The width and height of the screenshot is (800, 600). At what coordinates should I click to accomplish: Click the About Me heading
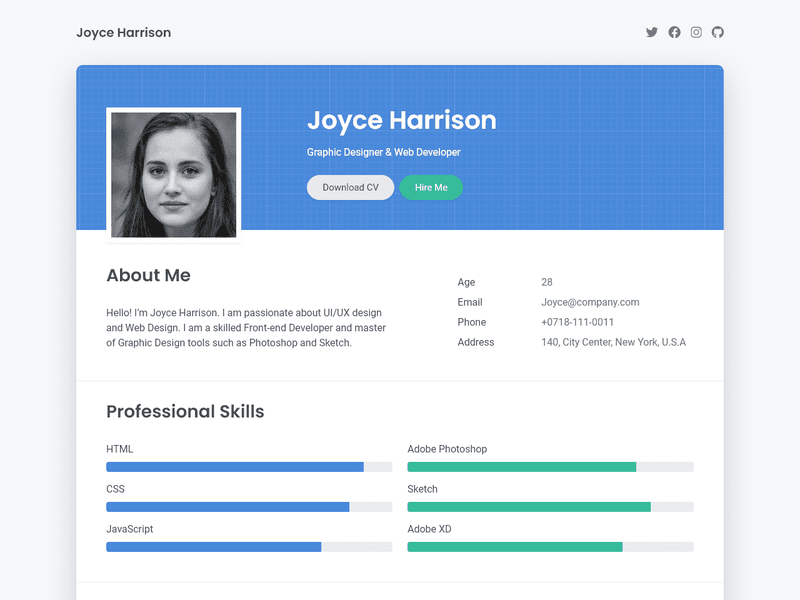[148, 276]
